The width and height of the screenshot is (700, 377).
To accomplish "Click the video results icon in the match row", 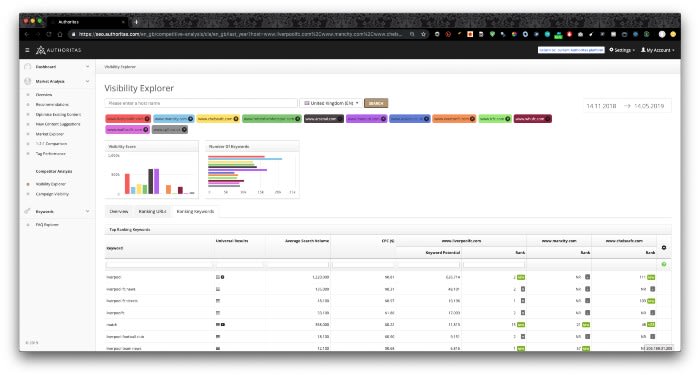I will [223, 325].
